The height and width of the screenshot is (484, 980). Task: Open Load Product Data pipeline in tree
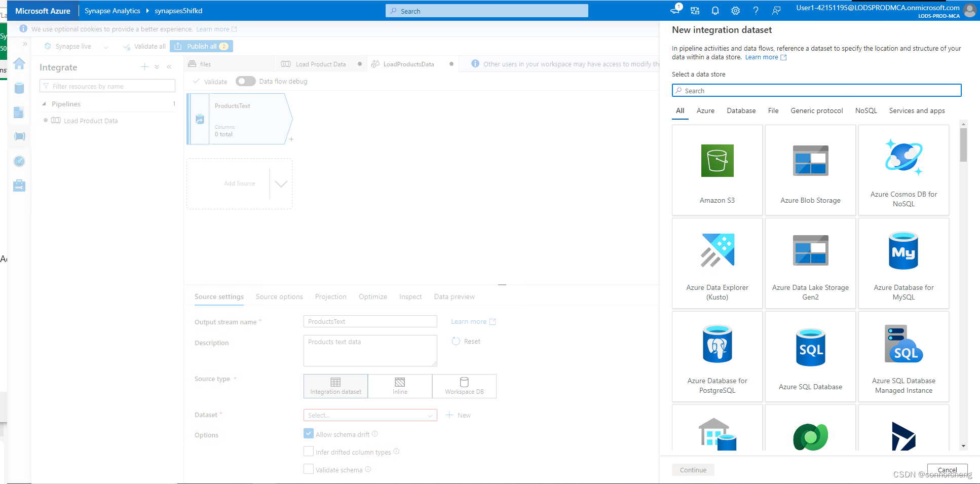pyautogui.click(x=91, y=121)
